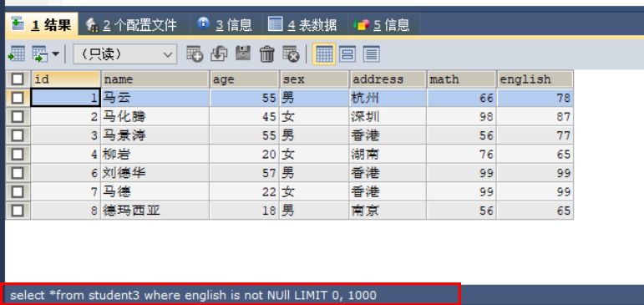Open the 只读 read-only mode combo box
644x305 pixels.
[x=124, y=54]
